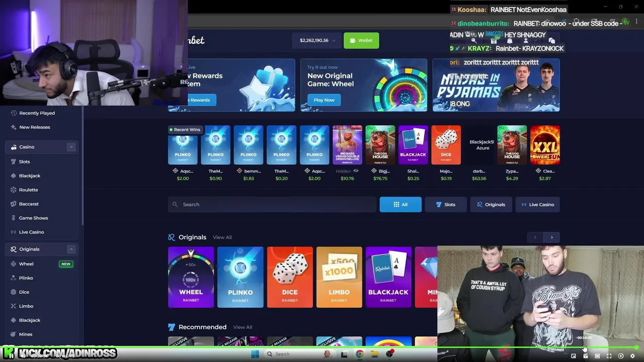Create a clip with the clapperboard icon
The image size is (644, 362).
coord(585,356)
